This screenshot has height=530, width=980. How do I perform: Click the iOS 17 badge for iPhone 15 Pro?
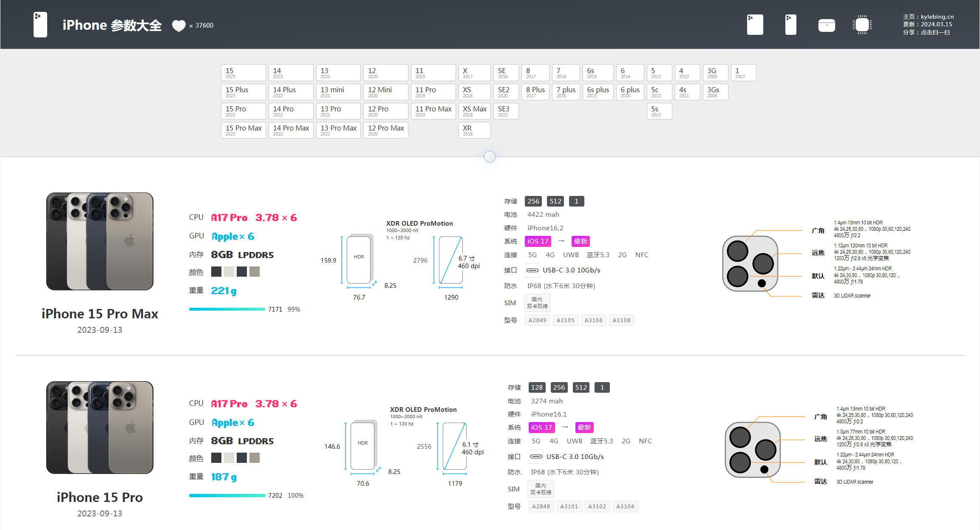pyautogui.click(x=542, y=428)
